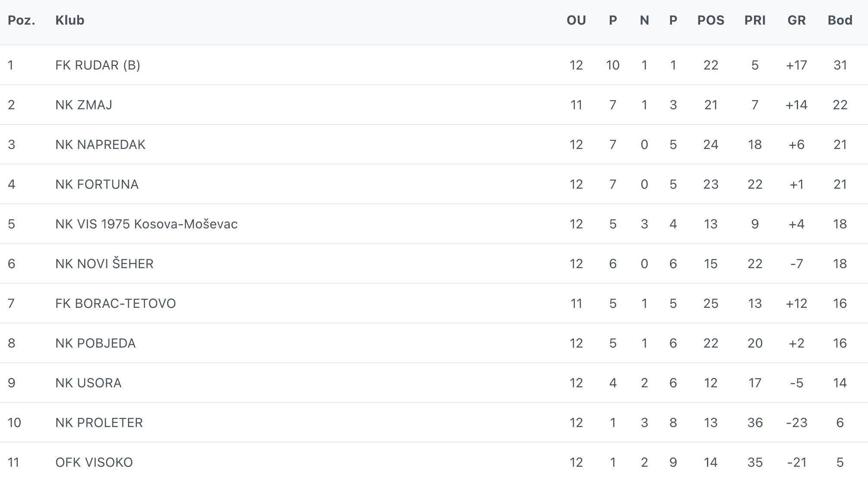Open OFK VISOKO club entry
868x481 pixels.
click(94, 462)
